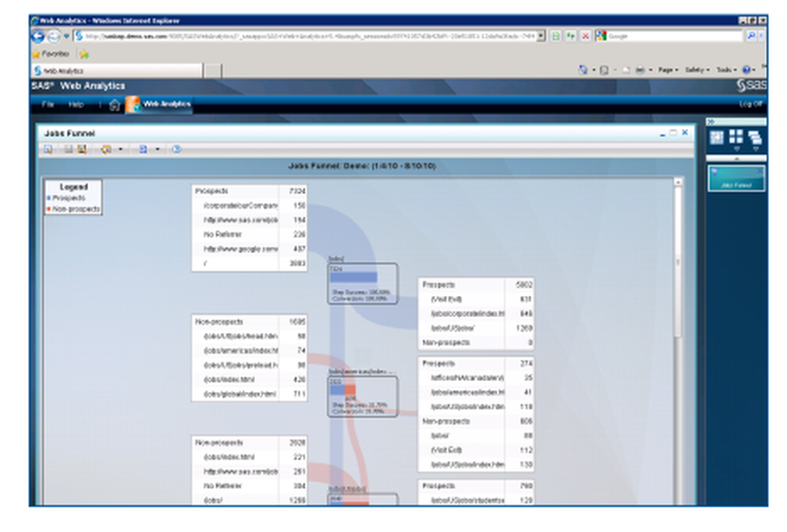Image resolution: width=787 pixels, height=532 pixels.
Task: Click the No Referrer row in the top Prospects table
Action: pyautogui.click(x=249, y=235)
